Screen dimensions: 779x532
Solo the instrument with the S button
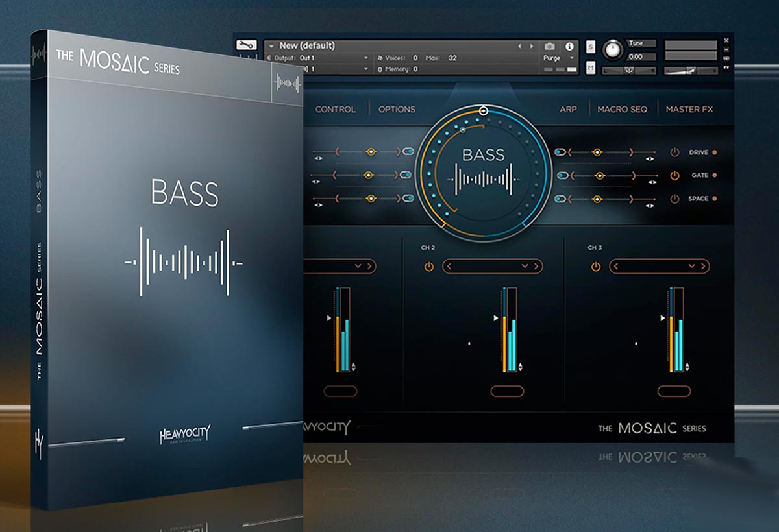pyautogui.click(x=591, y=47)
